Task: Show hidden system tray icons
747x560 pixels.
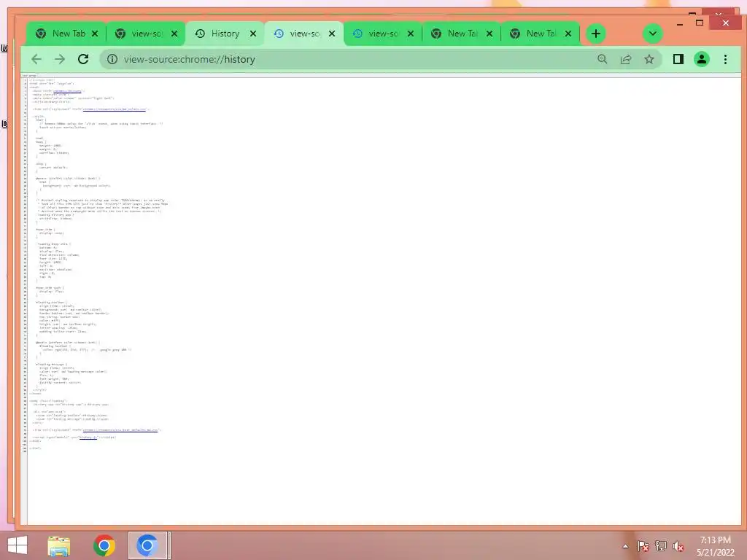Action: point(625,546)
